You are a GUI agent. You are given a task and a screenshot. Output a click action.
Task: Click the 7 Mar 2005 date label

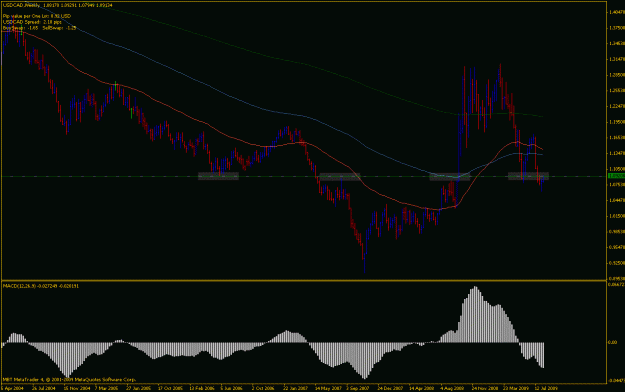coord(106,388)
